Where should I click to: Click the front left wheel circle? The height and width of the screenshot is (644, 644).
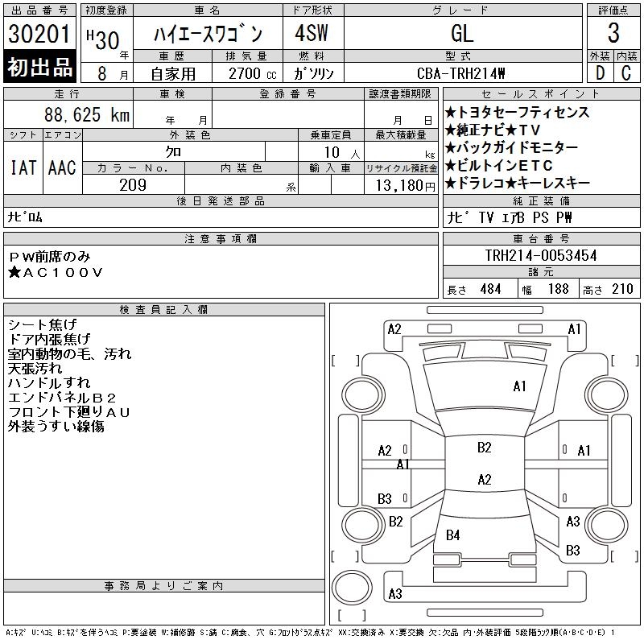click(x=363, y=395)
